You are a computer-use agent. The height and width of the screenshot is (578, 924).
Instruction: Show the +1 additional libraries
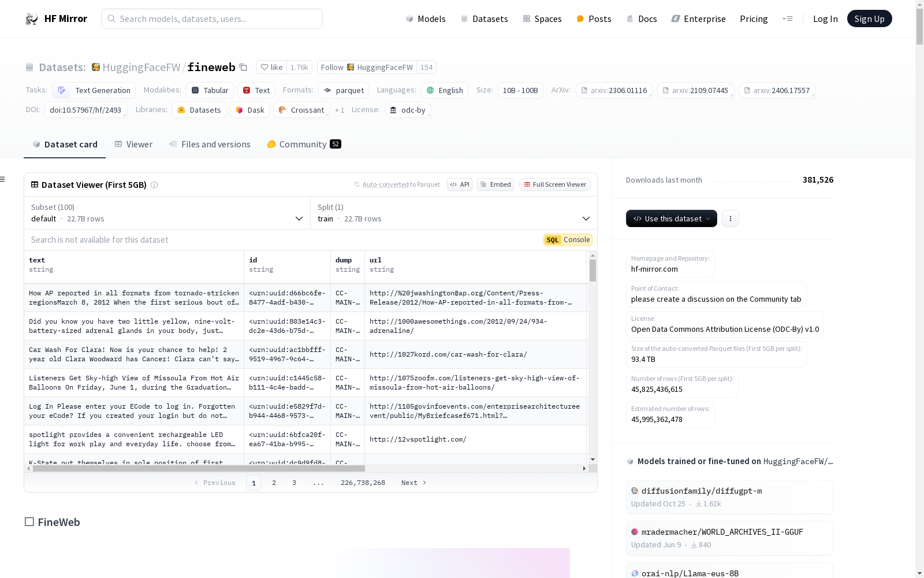click(x=340, y=110)
